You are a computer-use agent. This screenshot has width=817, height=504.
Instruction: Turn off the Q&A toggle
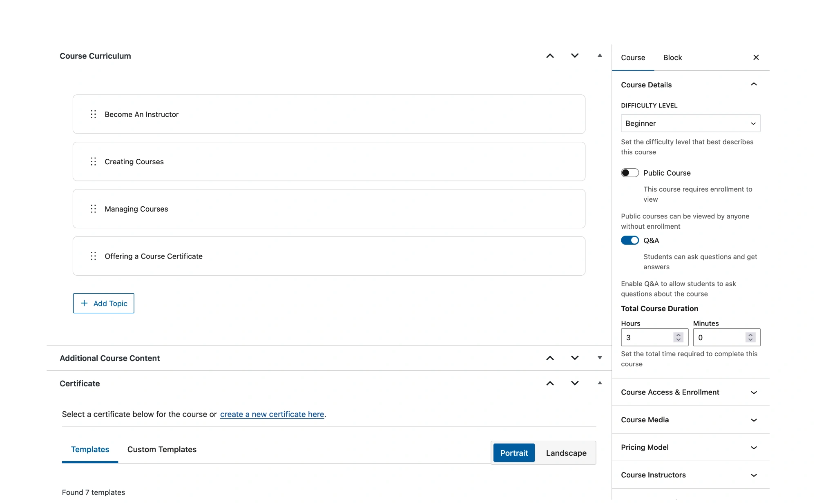click(629, 241)
